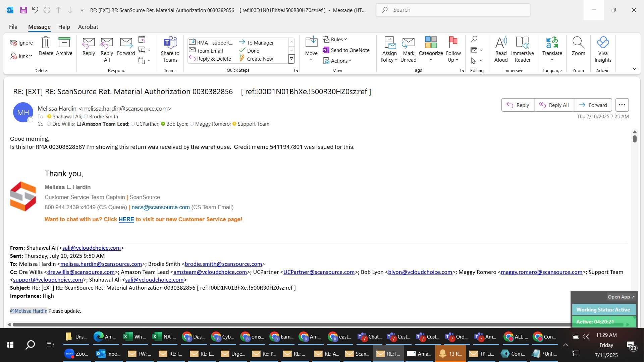Switch to the Message tab
644x362 pixels.
(39, 27)
